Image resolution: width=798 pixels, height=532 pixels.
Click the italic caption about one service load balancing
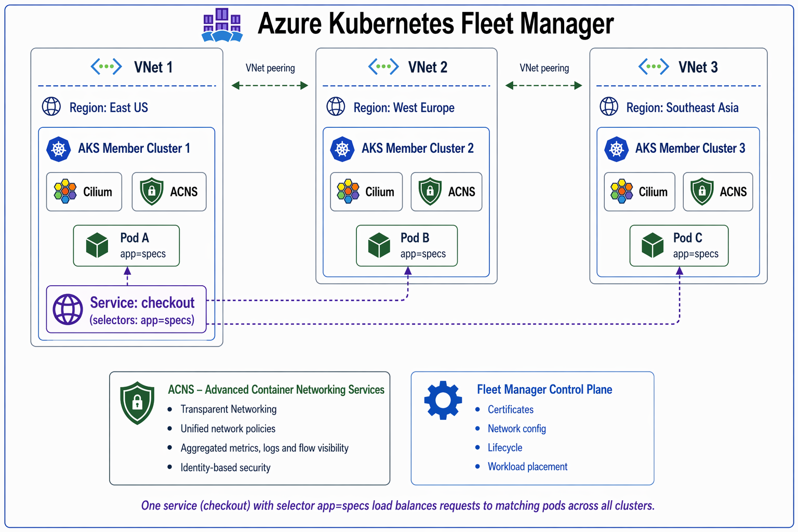(398, 506)
